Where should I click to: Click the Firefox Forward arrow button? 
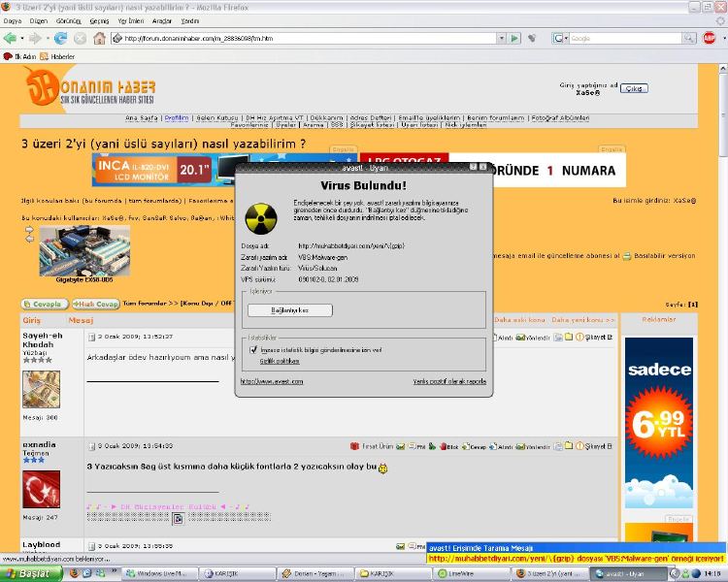pos(35,38)
